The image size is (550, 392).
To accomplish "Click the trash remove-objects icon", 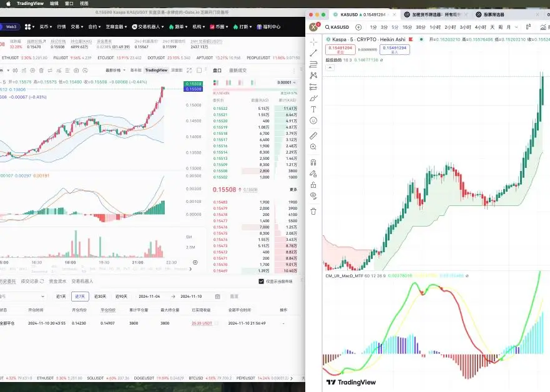I will 313,212.
